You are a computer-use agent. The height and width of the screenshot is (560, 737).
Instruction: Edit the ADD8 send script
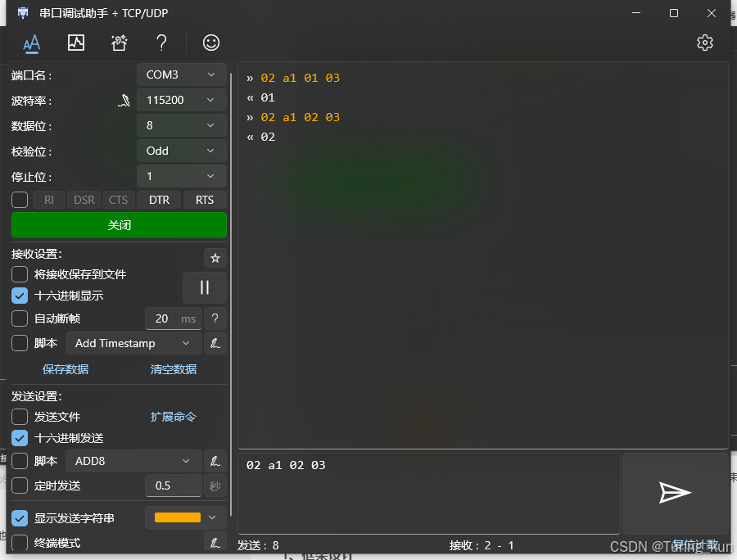pos(215,461)
